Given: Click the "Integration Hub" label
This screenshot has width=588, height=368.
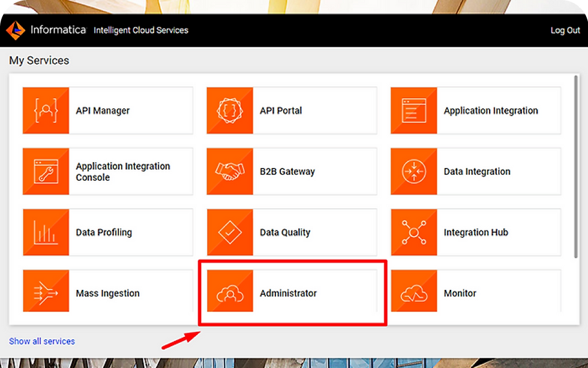Looking at the screenshot, I should click(x=476, y=232).
